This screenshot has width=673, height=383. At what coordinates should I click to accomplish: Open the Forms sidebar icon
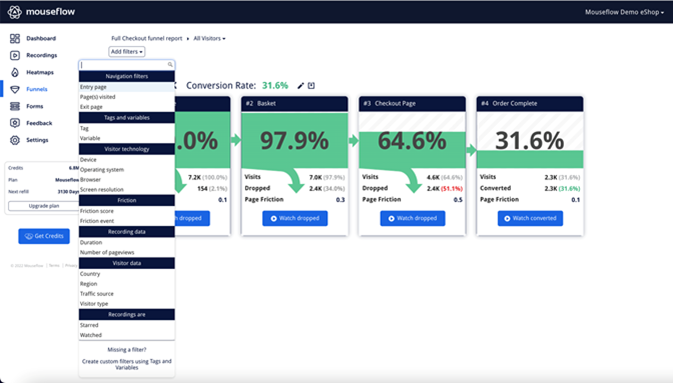[x=15, y=106]
